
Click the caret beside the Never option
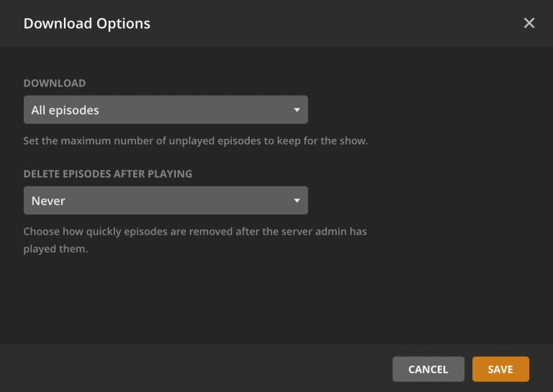[x=297, y=201]
